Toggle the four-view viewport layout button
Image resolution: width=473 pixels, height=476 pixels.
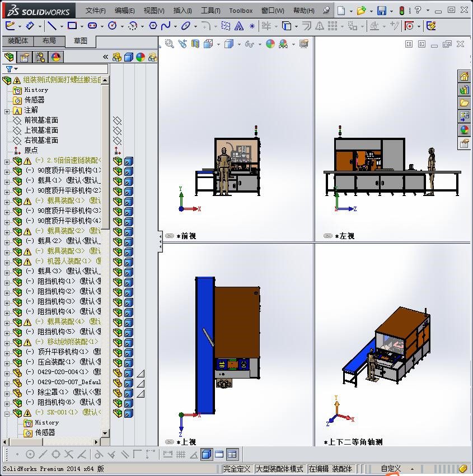(x=232, y=454)
